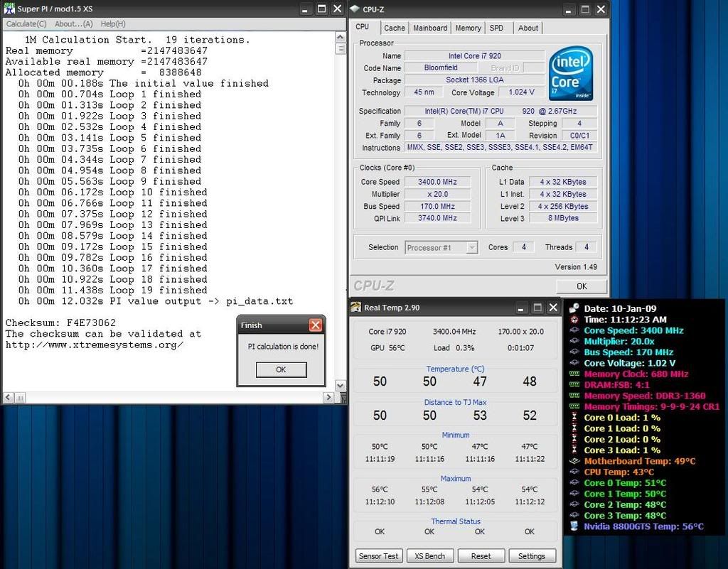The height and width of the screenshot is (569, 728).
Task: Switch to the SPD tab in CPU-Z
Action: pos(496,28)
